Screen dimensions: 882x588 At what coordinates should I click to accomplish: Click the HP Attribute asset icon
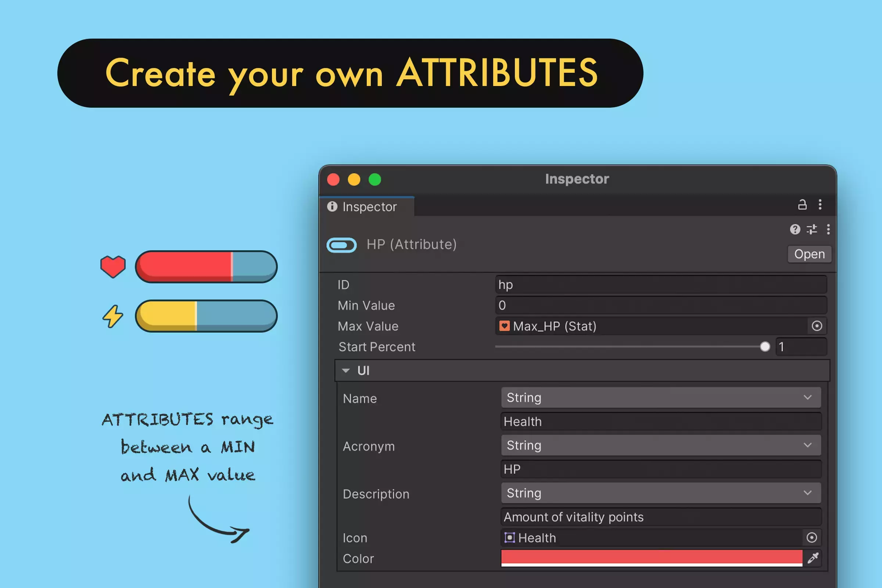[342, 245]
